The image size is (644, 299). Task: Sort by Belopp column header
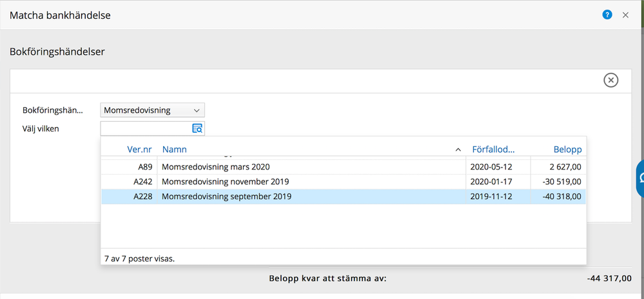pyautogui.click(x=567, y=149)
